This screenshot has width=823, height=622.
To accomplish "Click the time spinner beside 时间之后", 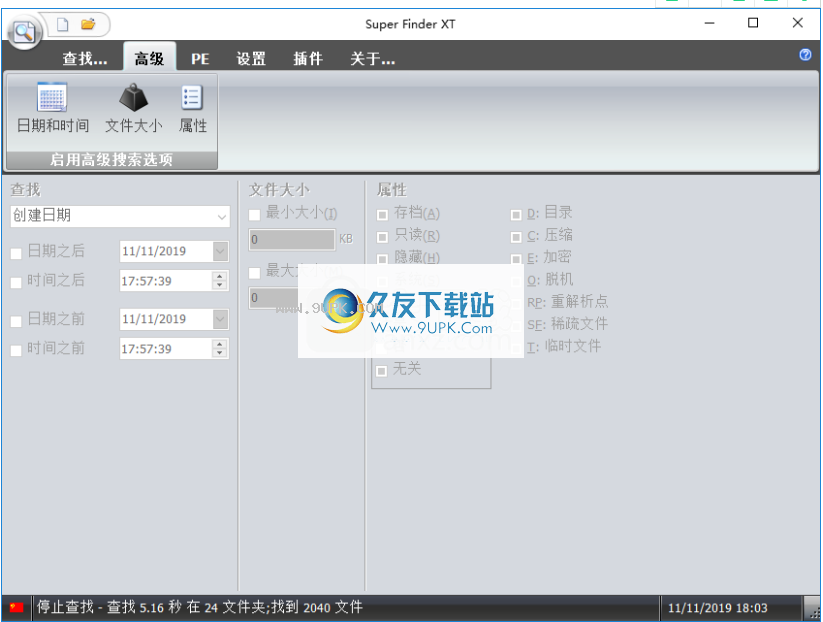I will pos(220,281).
